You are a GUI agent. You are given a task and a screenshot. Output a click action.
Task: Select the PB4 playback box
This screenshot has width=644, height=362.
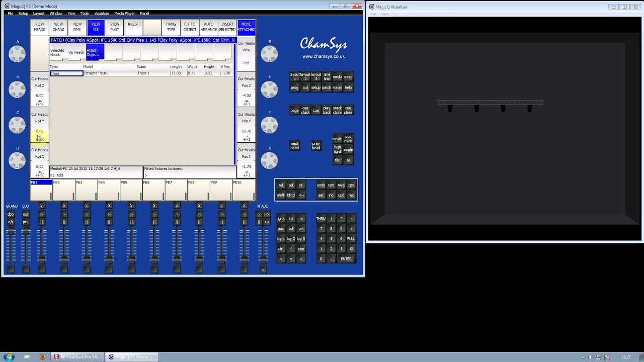(x=109, y=190)
